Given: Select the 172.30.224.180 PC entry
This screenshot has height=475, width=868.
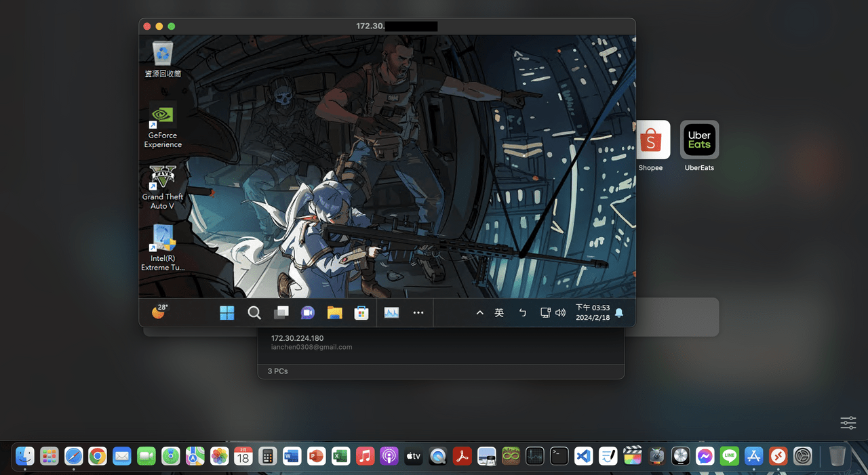Looking at the screenshot, I should 298,338.
